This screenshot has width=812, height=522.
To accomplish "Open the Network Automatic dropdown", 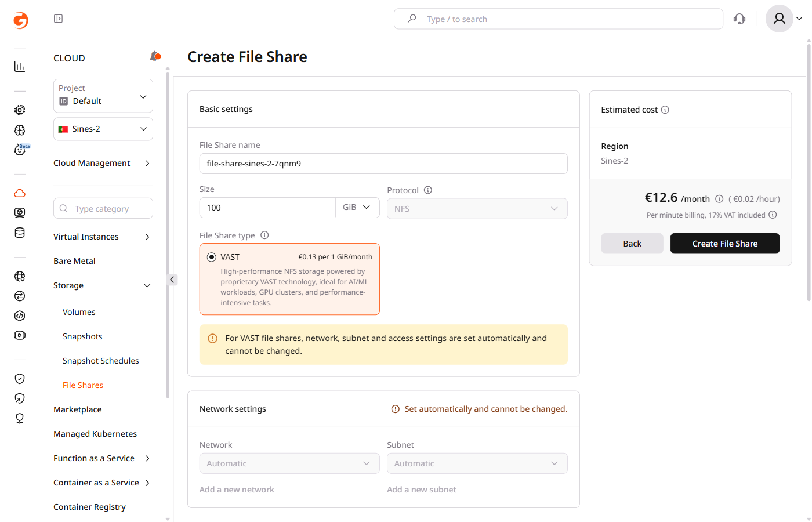I will tap(289, 463).
